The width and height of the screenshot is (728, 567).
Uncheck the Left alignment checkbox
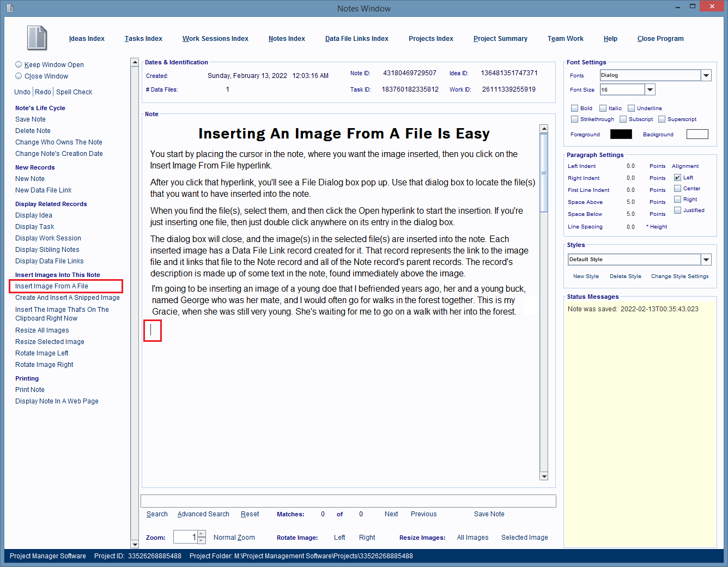point(677,177)
